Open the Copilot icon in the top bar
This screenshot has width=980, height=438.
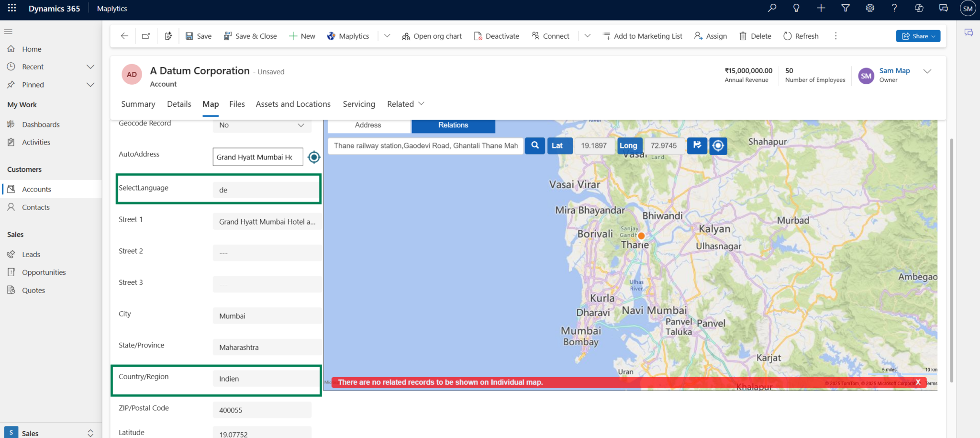tap(919, 8)
